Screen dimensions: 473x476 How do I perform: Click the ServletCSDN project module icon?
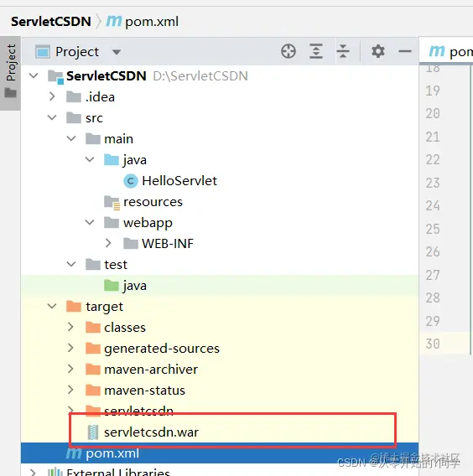click(56, 76)
